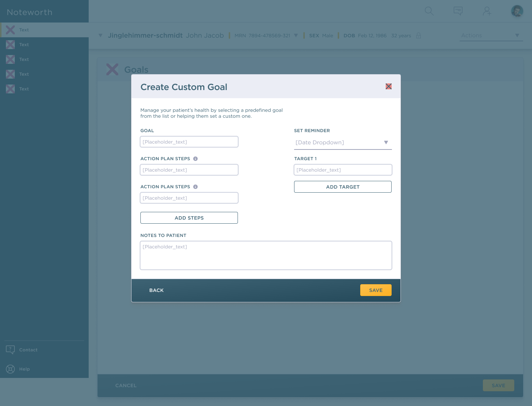
Task: Click the Notes to Patient text area
Action: (266, 255)
